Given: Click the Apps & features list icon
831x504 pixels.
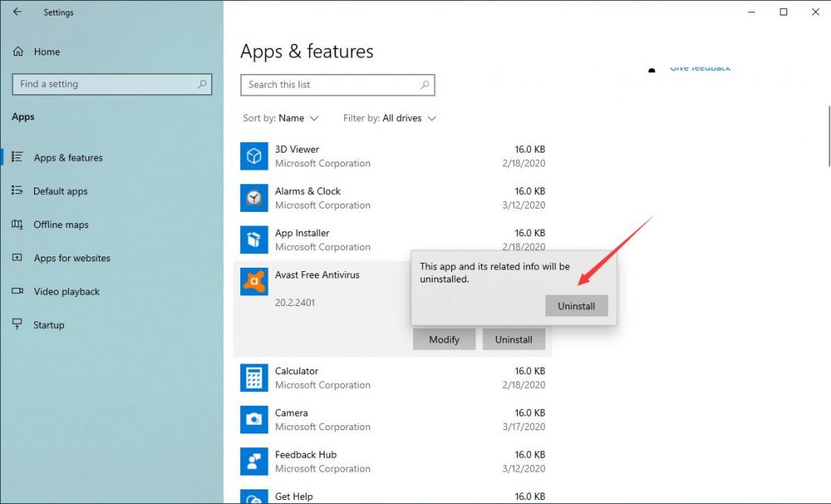Looking at the screenshot, I should click(18, 157).
